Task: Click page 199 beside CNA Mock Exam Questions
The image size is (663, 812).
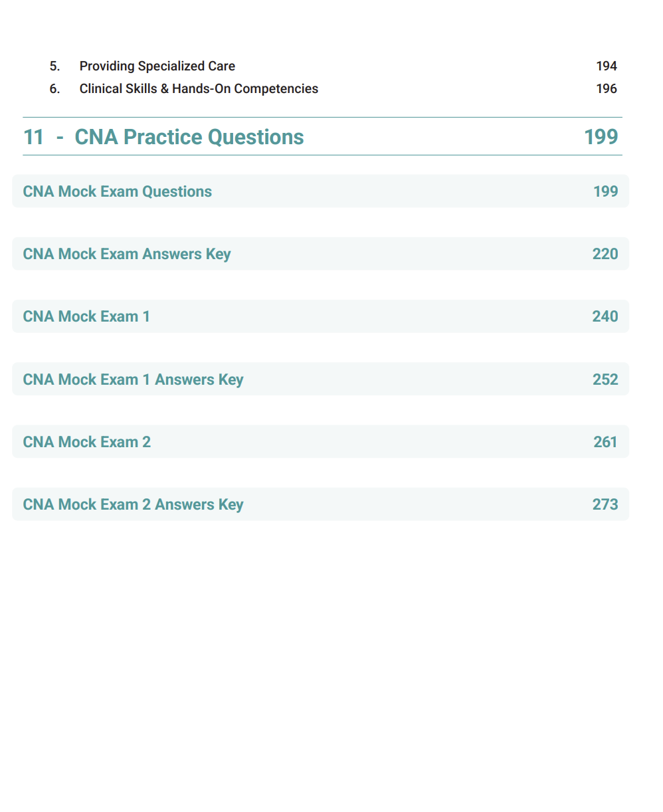Action: point(605,191)
